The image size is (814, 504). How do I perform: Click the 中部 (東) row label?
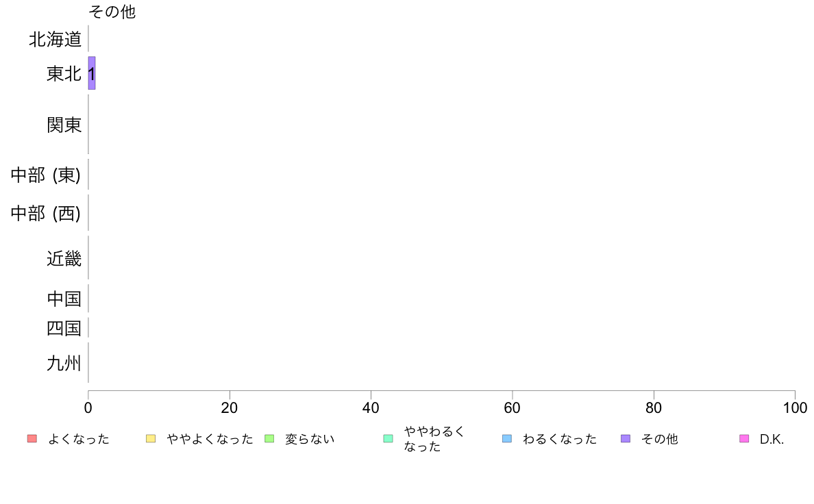coord(46,175)
